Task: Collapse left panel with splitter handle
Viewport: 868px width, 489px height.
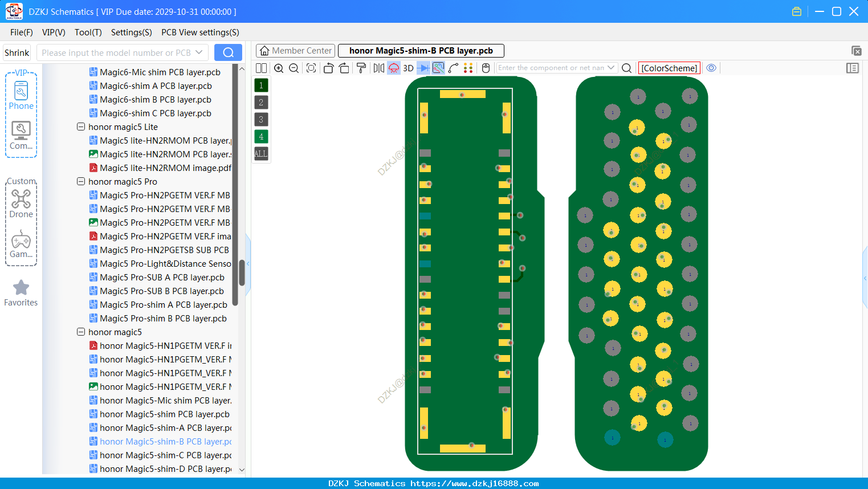Action: (x=248, y=263)
